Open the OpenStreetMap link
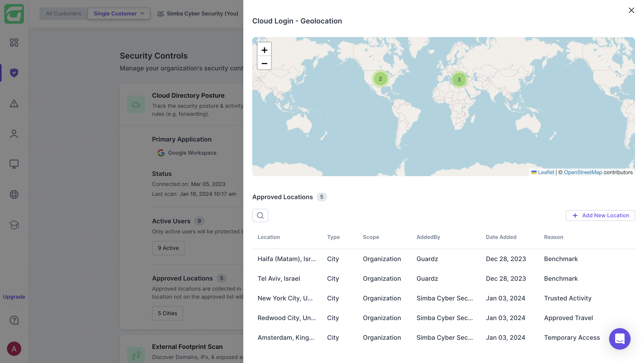Image resolution: width=644 pixels, height=363 pixels. tap(583, 172)
